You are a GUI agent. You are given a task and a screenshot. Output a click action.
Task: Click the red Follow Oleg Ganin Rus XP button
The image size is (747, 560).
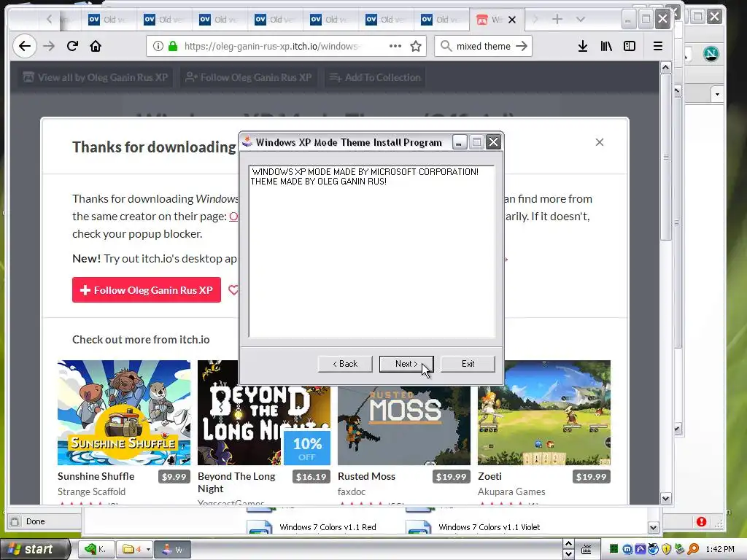pos(146,290)
